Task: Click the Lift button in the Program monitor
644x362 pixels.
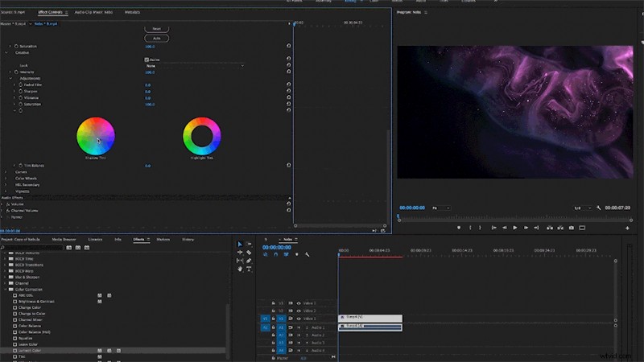Action: click(x=550, y=228)
